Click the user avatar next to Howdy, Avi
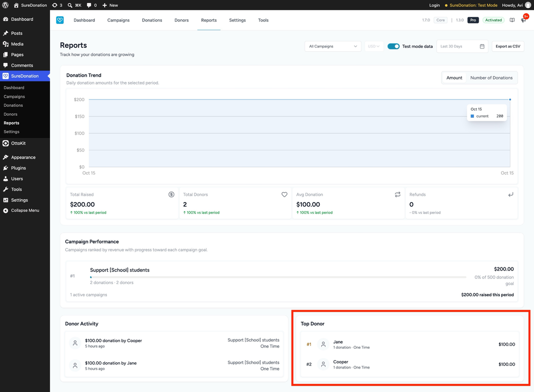The height and width of the screenshot is (392, 534). coord(528,5)
